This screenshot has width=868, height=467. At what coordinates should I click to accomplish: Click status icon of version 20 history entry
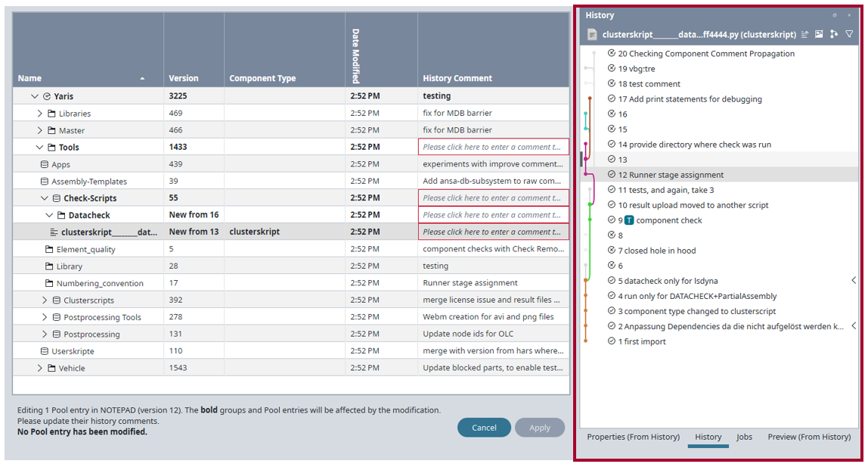[611, 53]
